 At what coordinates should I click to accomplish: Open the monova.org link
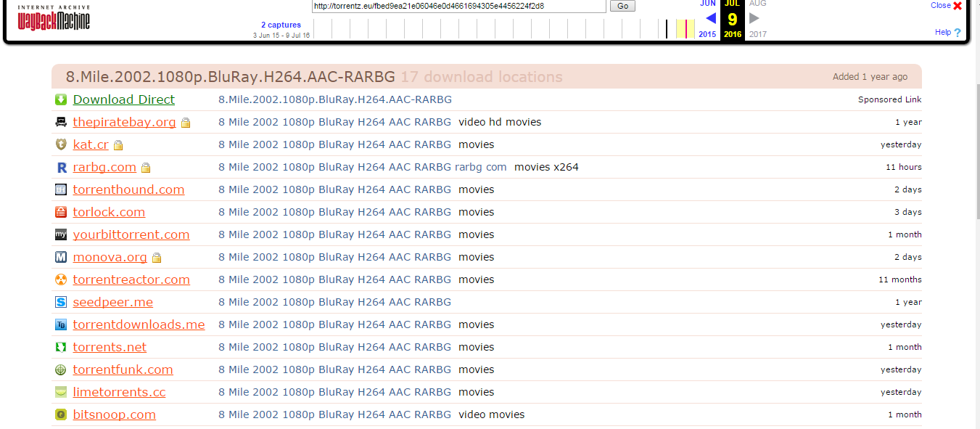click(110, 257)
